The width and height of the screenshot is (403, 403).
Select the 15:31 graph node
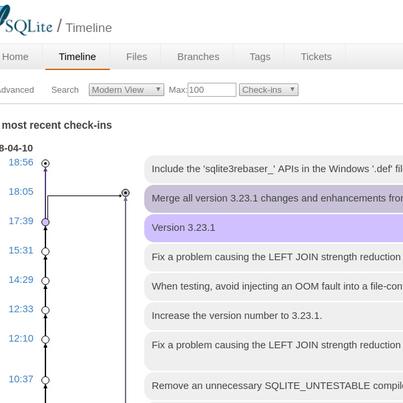point(46,251)
